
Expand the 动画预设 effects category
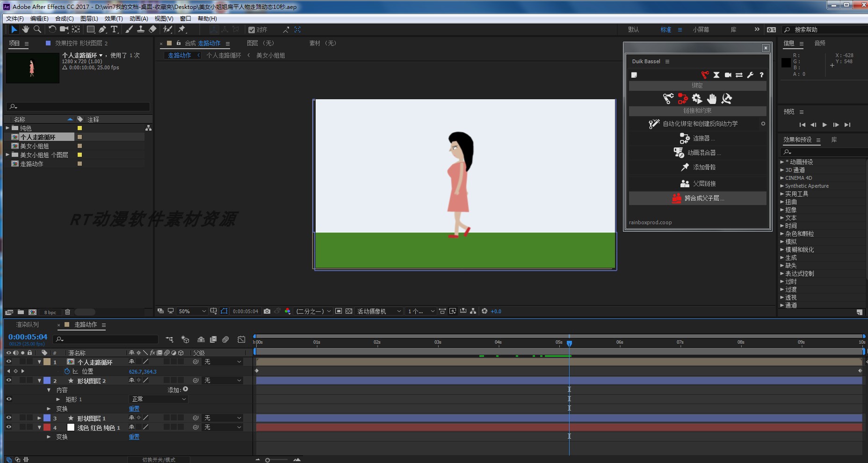(782, 162)
